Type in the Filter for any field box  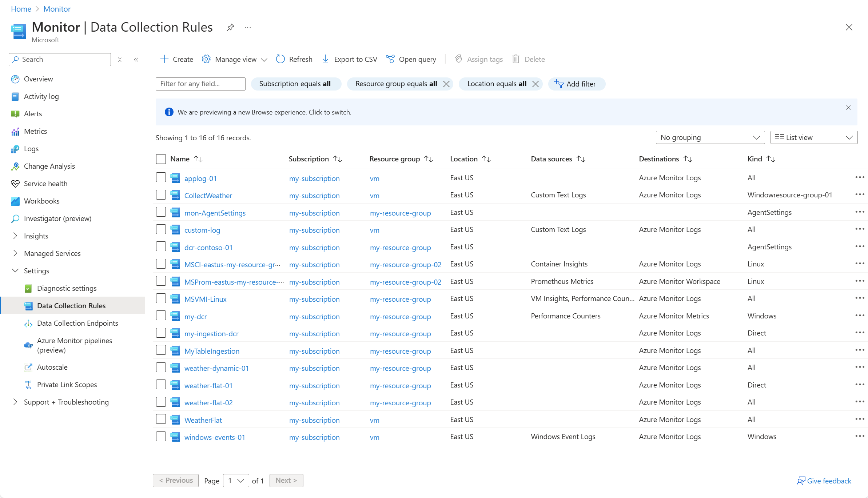coord(200,84)
